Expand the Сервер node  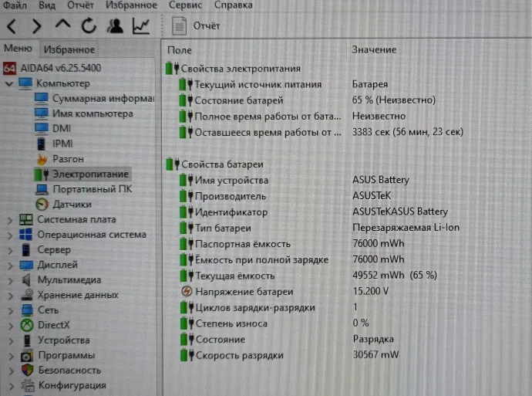click(10, 251)
